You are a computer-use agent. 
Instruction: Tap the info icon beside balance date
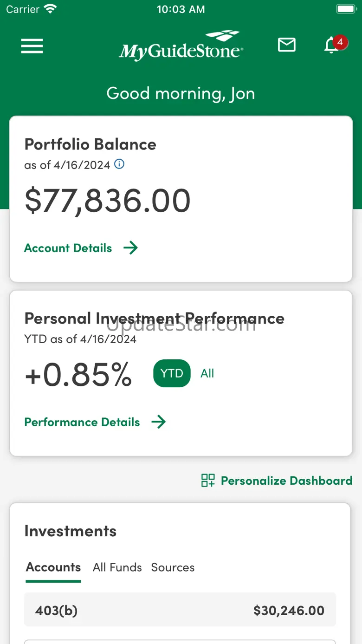tap(119, 164)
